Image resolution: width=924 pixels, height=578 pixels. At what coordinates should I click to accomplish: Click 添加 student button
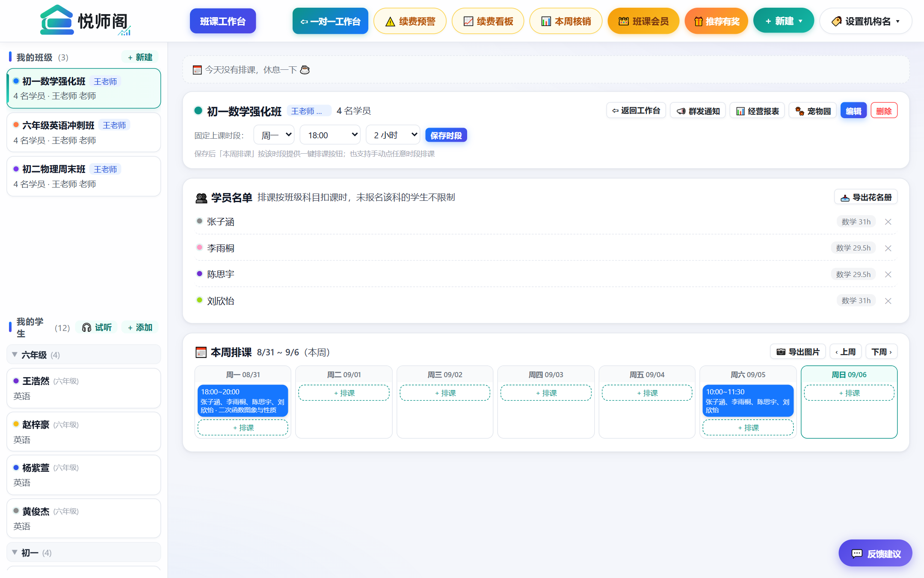click(x=140, y=327)
